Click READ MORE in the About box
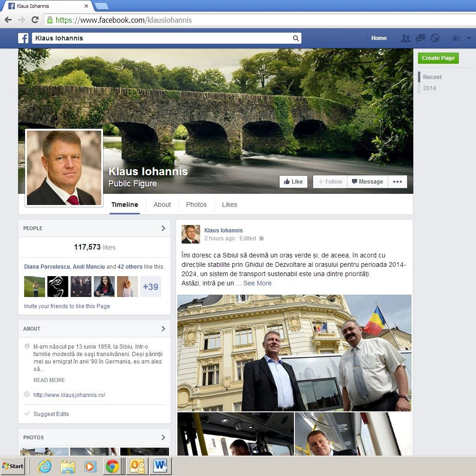The height and width of the screenshot is (476, 476). point(49,380)
